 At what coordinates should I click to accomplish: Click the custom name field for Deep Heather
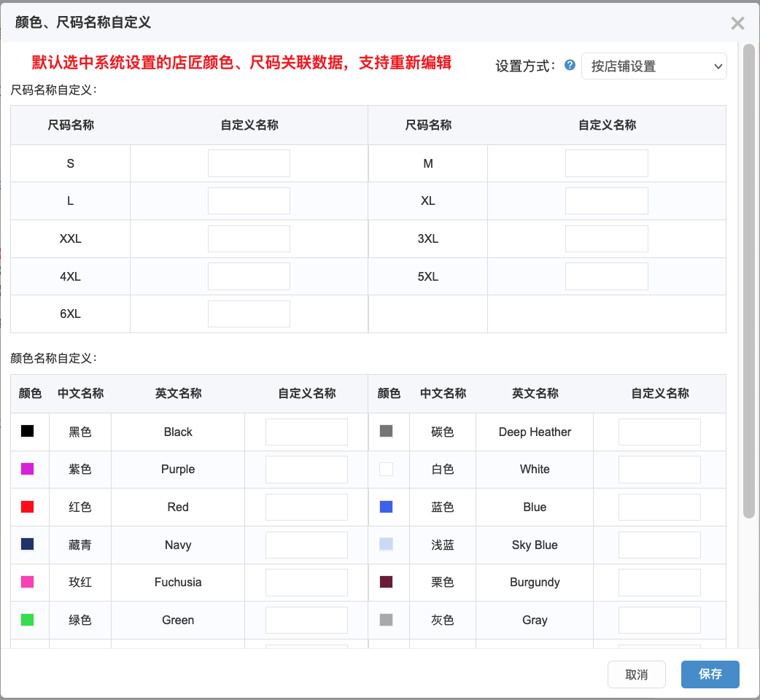point(659,432)
